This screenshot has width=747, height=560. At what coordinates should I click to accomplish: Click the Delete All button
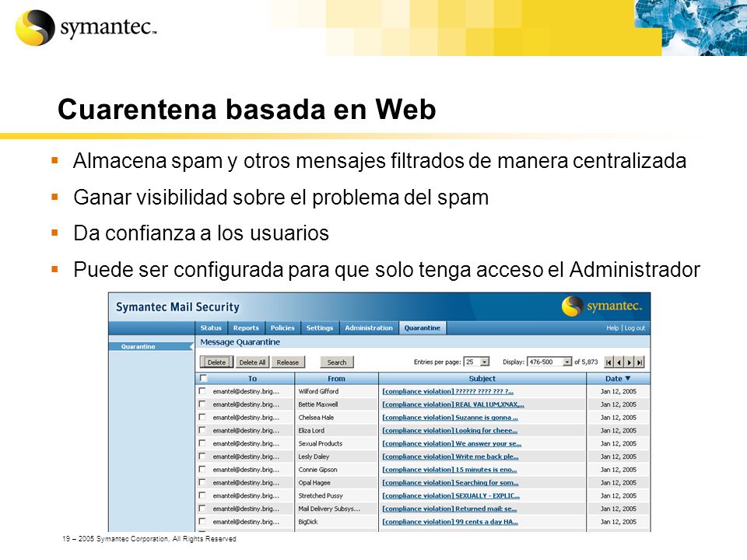tap(252, 362)
